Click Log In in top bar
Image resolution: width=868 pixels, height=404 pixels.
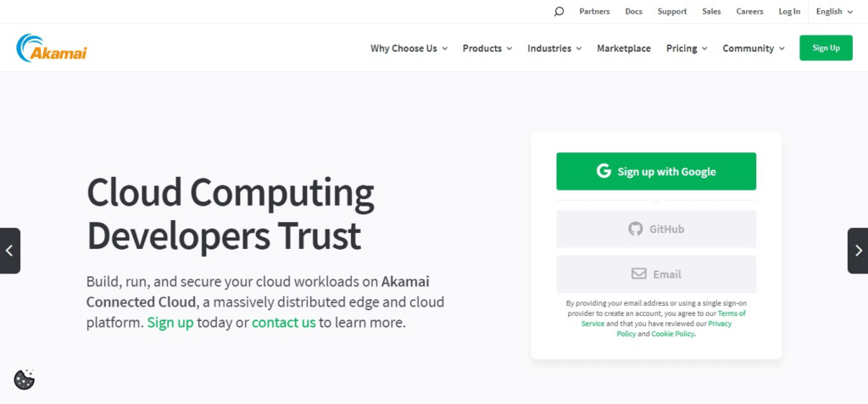[x=789, y=11]
